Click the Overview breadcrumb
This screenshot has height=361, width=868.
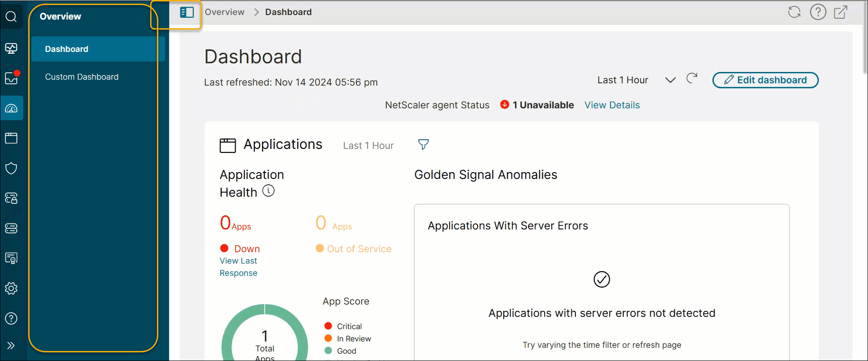[225, 12]
